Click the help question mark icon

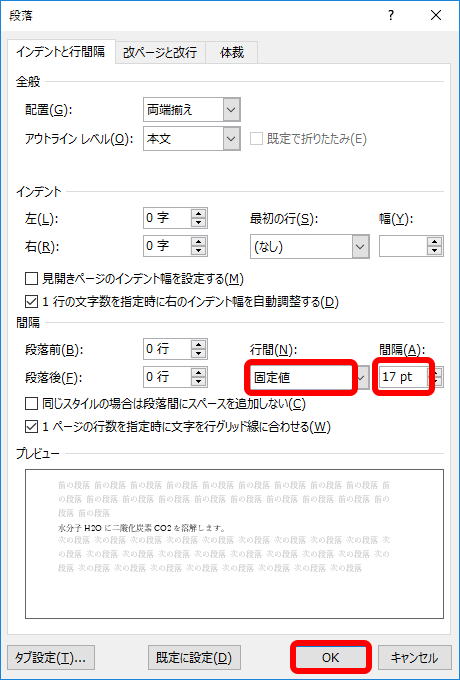click(x=391, y=16)
